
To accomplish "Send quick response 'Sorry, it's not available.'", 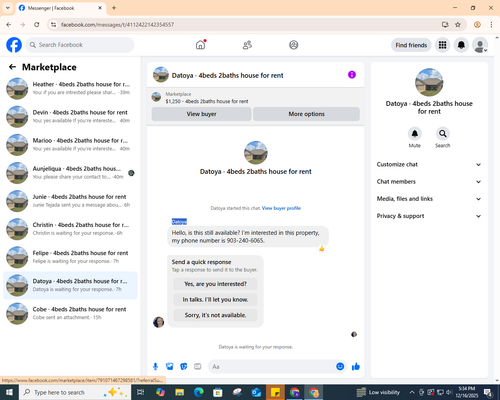I will click(215, 315).
